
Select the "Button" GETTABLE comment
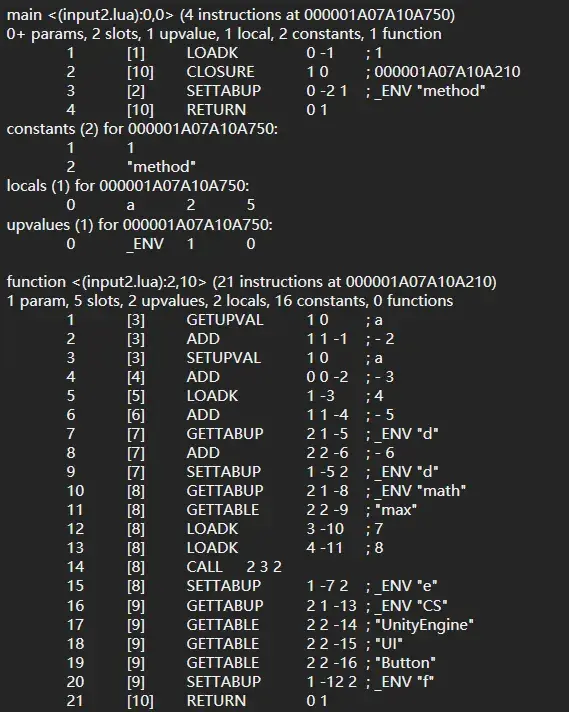click(x=405, y=663)
